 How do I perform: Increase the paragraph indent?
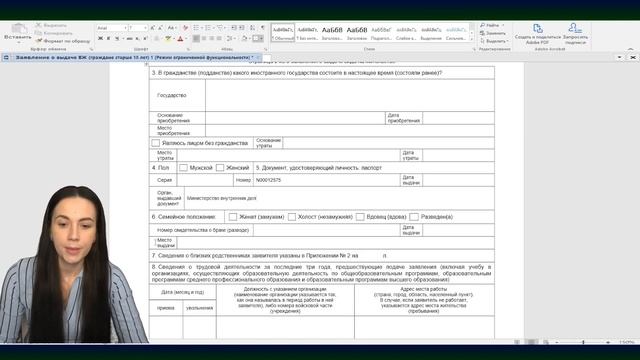pos(242,28)
